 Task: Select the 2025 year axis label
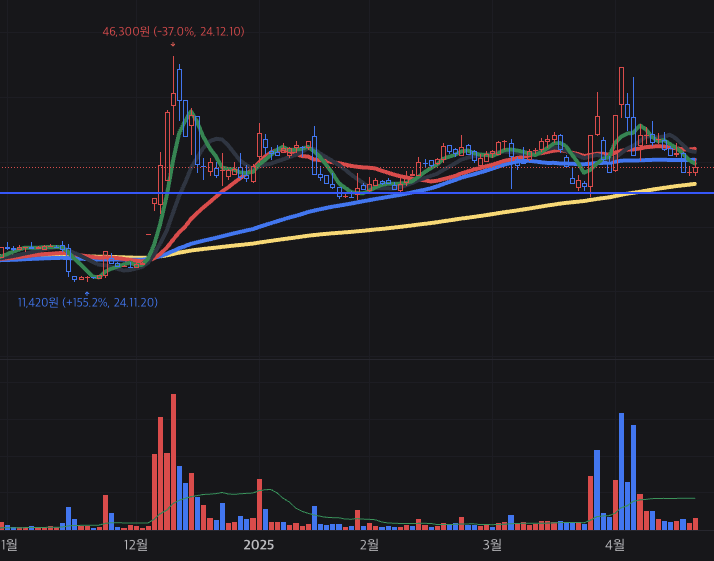[259, 545]
